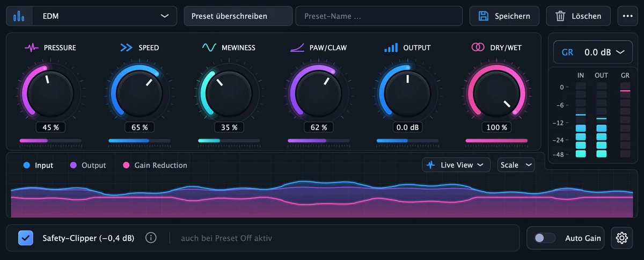Click the teal MEWINESS horizontal slider bar

[229, 141]
